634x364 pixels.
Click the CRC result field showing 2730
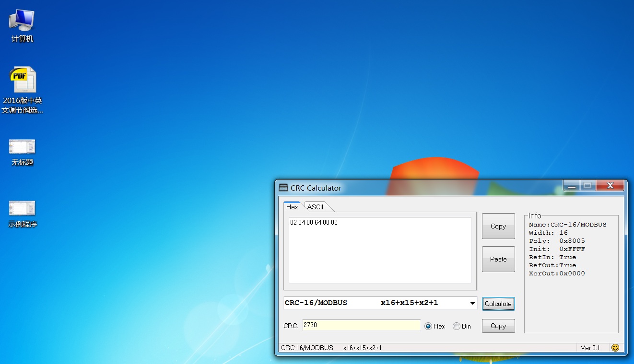361,325
